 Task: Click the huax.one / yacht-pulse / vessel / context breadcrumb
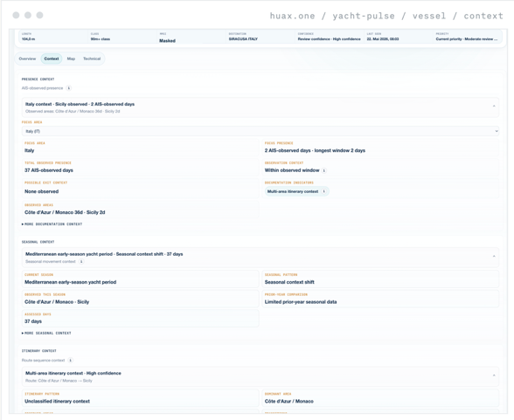point(386,16)
